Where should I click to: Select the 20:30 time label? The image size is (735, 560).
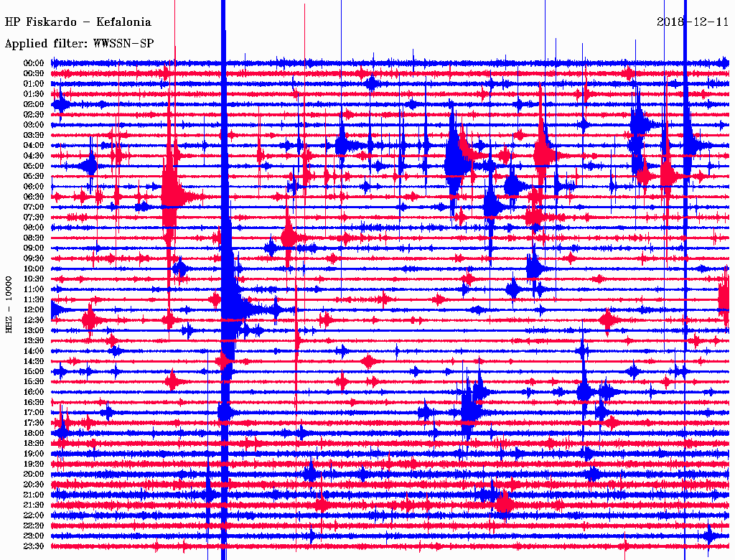click(x=34, y=485)
